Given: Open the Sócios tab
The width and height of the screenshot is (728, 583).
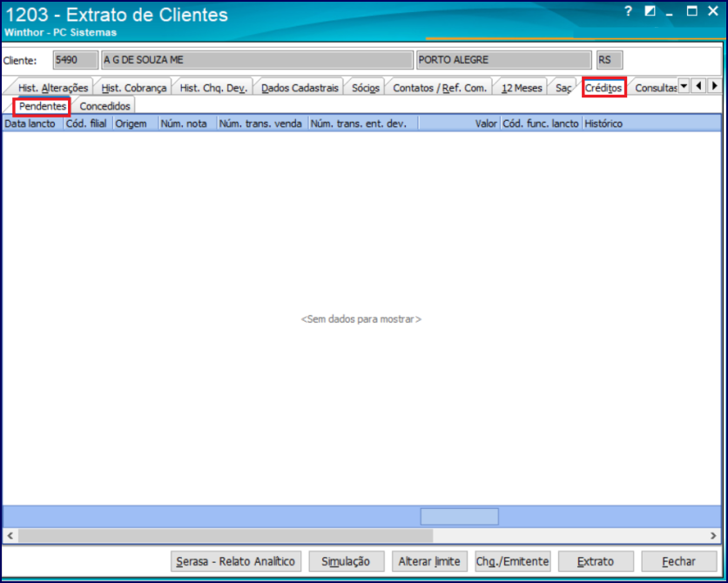Looking at the screenshot, I should (366, 88).
